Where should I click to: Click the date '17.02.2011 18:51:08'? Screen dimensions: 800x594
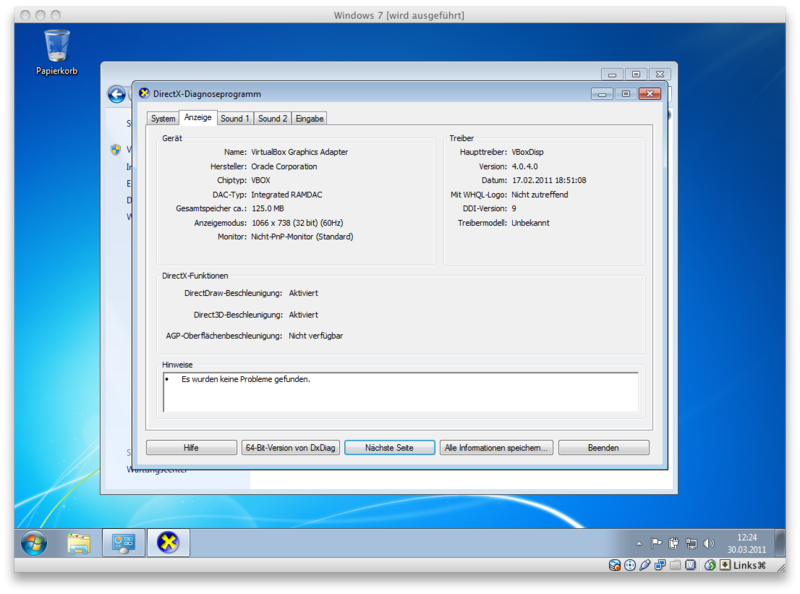pos(549,180)
